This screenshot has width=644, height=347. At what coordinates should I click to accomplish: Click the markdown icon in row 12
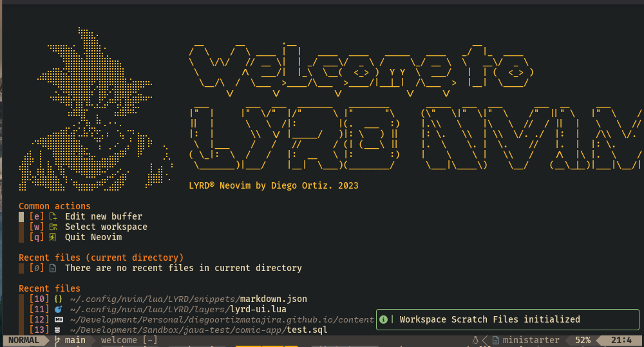[59, 319]
